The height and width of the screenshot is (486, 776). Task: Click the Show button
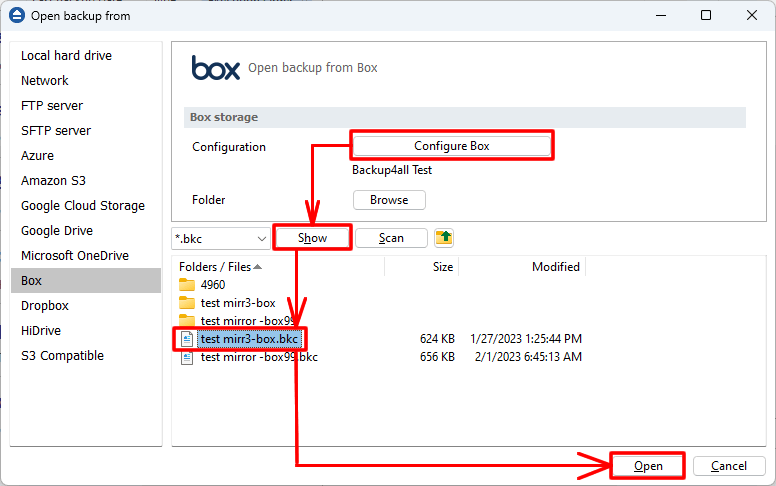(312, 238)
